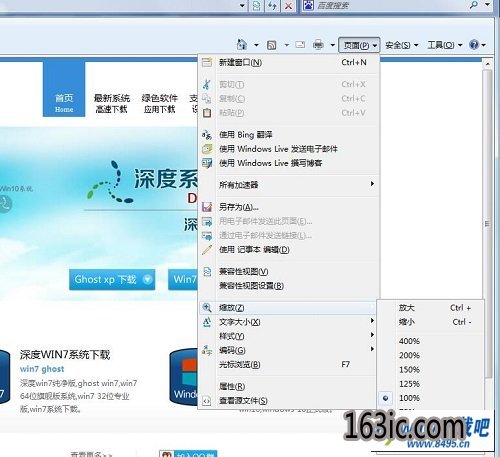Click the Bing translate icon in menu
The image size is (500, 457).
[x=207, y=135]
